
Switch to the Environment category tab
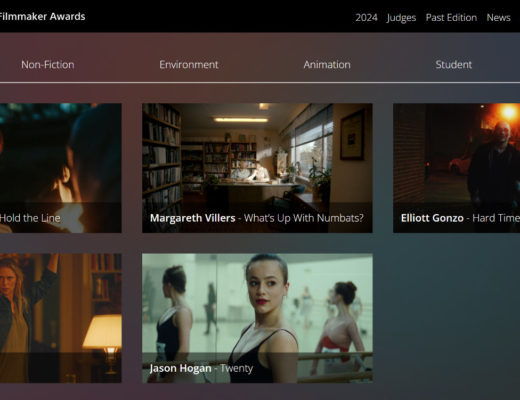point(189,64)
